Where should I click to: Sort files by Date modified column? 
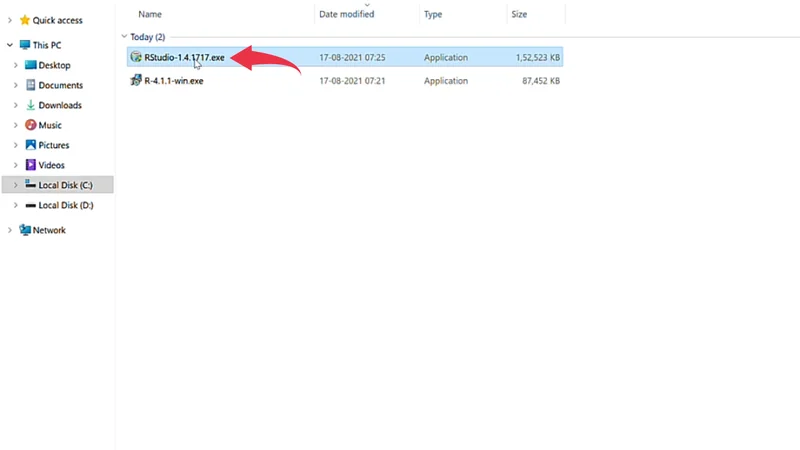[346, 14]
